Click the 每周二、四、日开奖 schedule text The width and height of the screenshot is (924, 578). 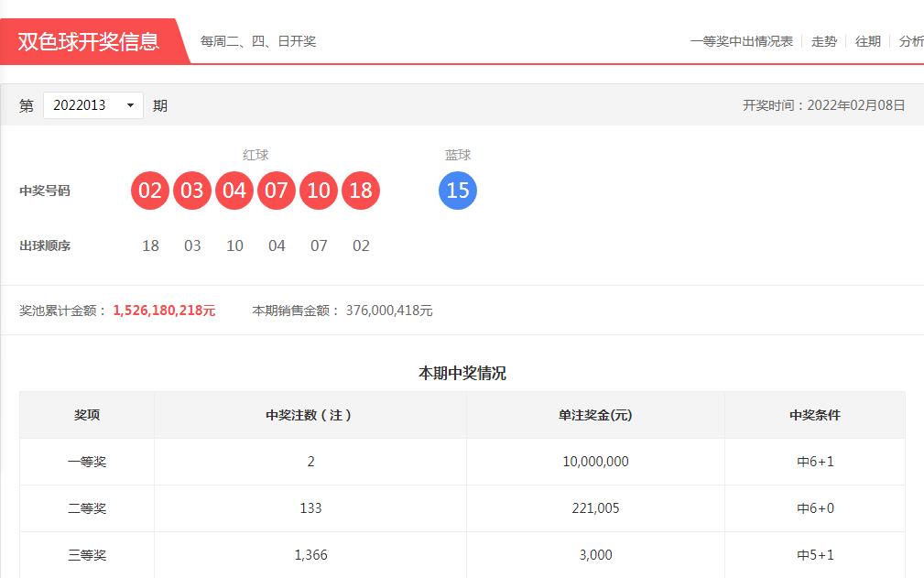(x=258, y=41)
